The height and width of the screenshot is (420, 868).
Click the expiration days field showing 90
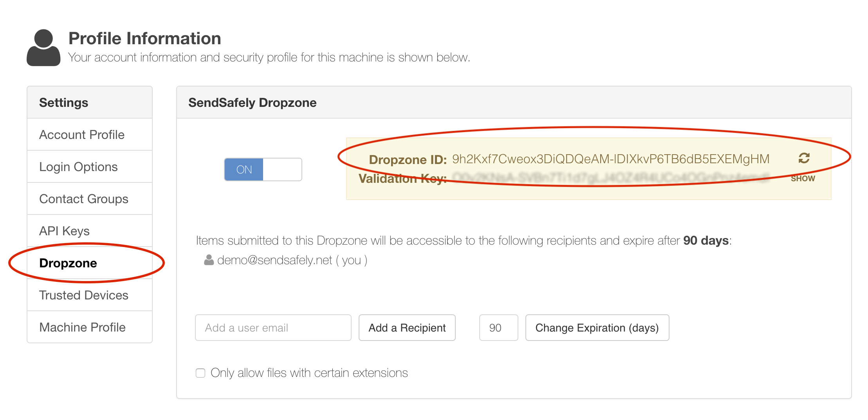(x=499, y=328)
